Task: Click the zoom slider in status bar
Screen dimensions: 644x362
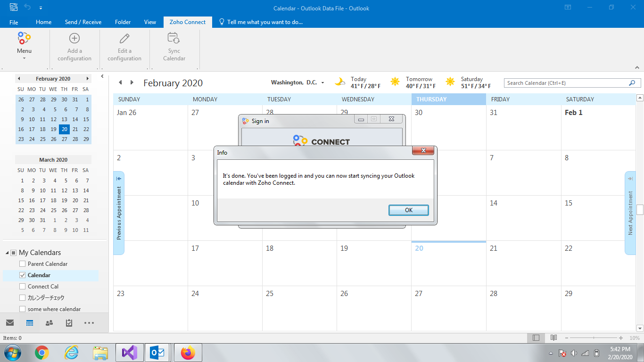Action: click(x=594, y=338)
